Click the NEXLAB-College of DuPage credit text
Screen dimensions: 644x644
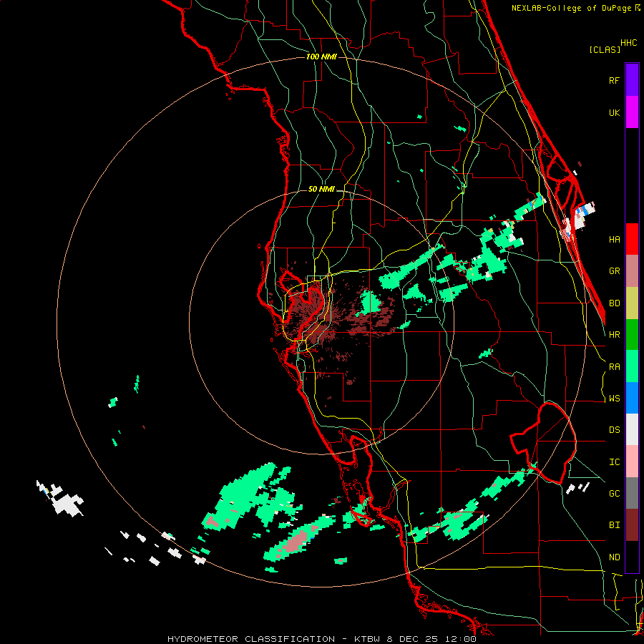[x=573, y=8]
